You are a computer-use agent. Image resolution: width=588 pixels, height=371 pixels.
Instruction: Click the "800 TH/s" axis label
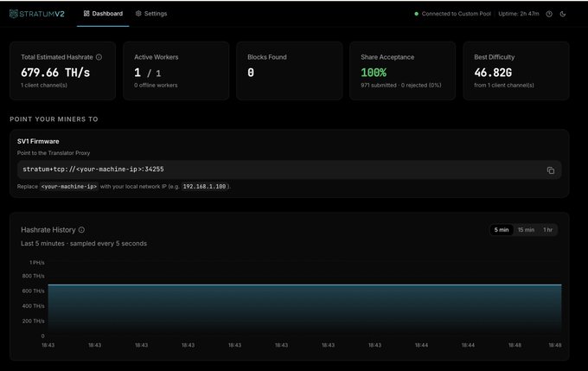(x=33, y=276)
